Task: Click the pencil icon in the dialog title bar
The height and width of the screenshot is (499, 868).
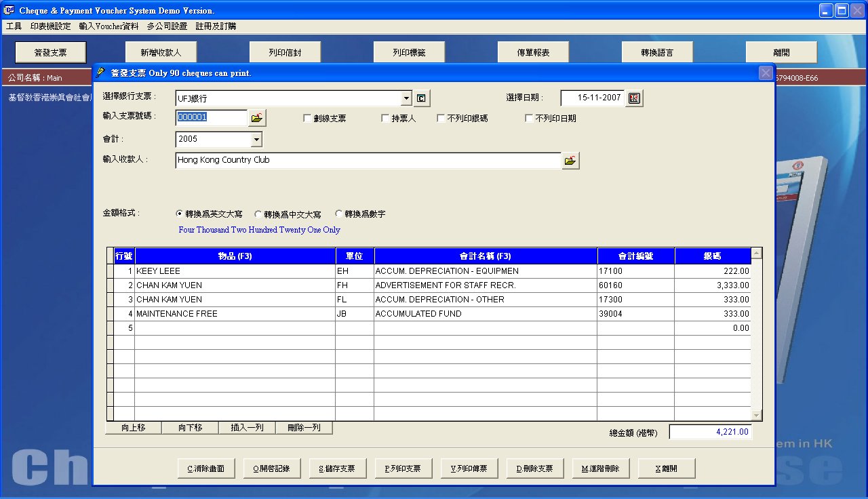Action: 101,73
